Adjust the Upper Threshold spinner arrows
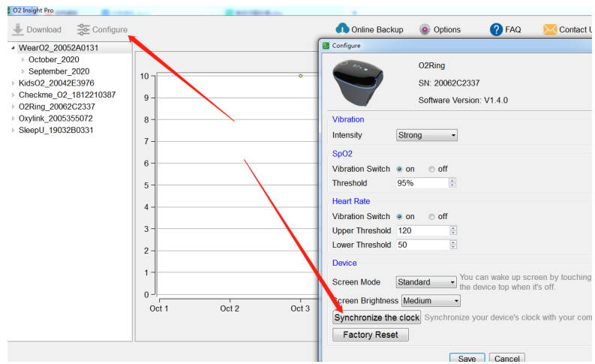Viewport: 595px width, 364px height. pos(453,230)
